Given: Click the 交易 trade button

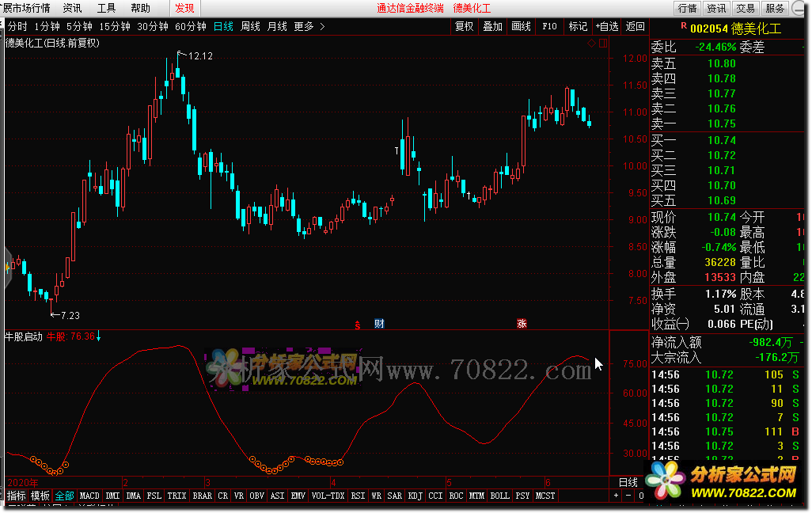Looking at the screenshot, I should point(746,8).
